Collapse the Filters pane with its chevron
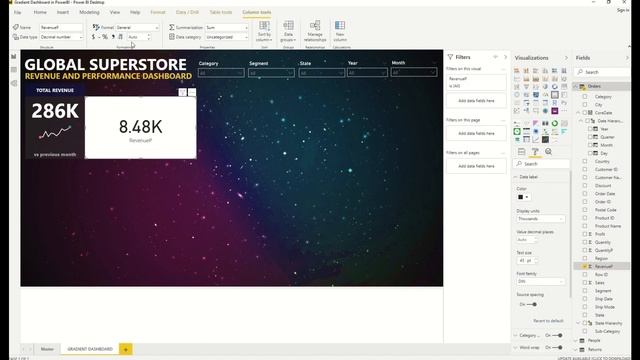640x360 pixels. (505, 57)
